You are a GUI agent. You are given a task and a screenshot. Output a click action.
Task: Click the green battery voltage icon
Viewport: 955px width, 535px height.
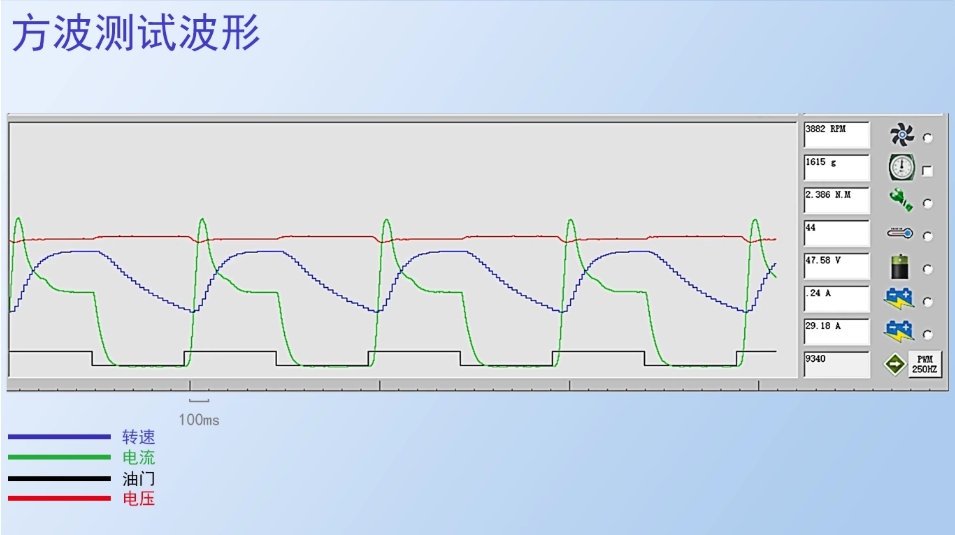902,267
